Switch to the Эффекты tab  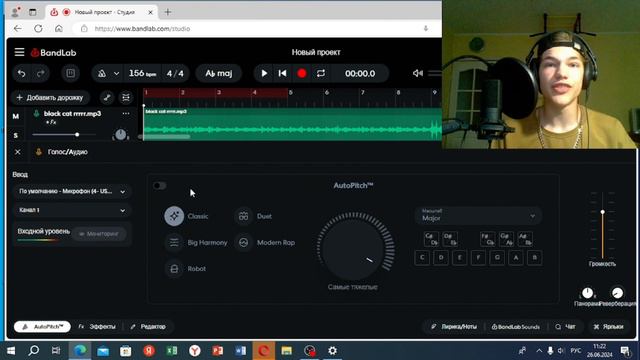click(x=97, y=327)
